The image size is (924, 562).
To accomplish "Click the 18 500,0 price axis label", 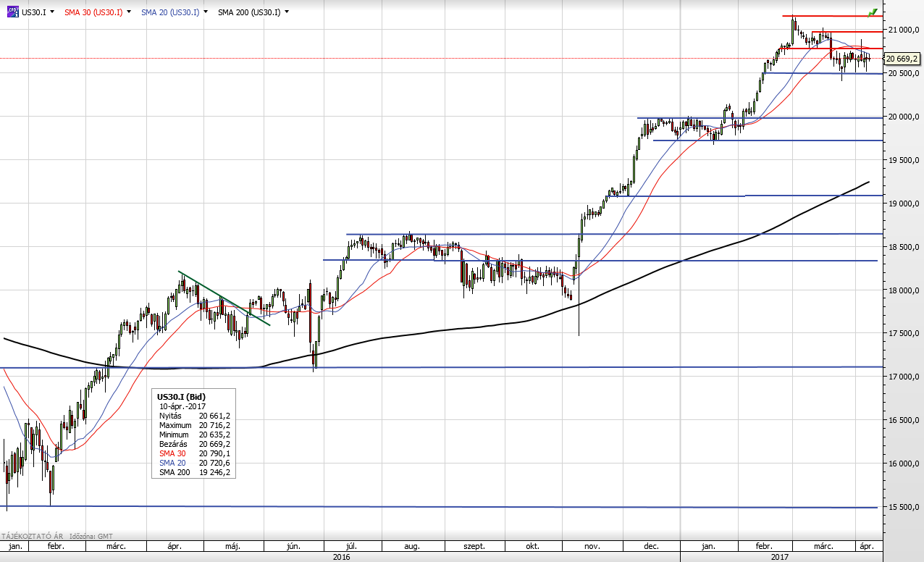I will pyautogui.click(x=904, y=247).
